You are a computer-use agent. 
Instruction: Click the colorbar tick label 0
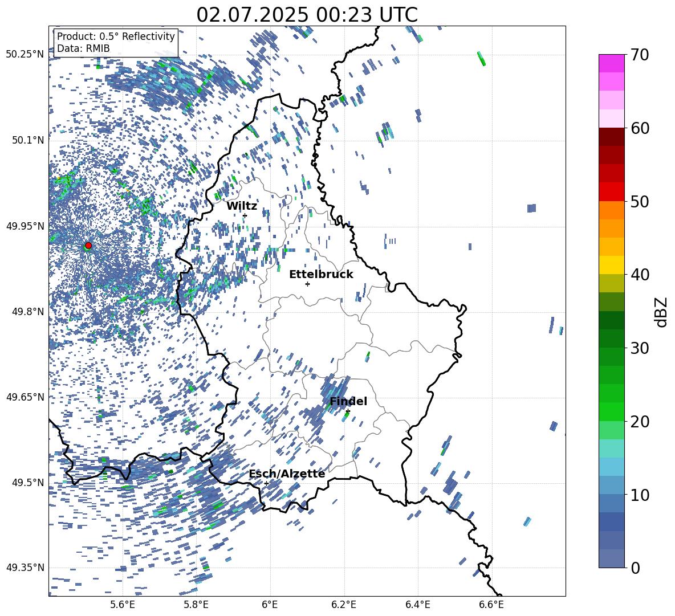(x=635, y=568)
